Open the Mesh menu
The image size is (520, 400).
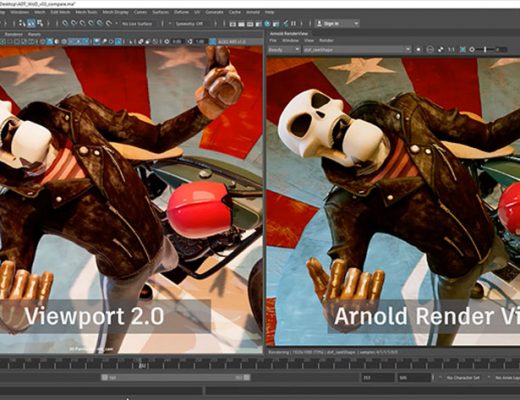(40, 12)
